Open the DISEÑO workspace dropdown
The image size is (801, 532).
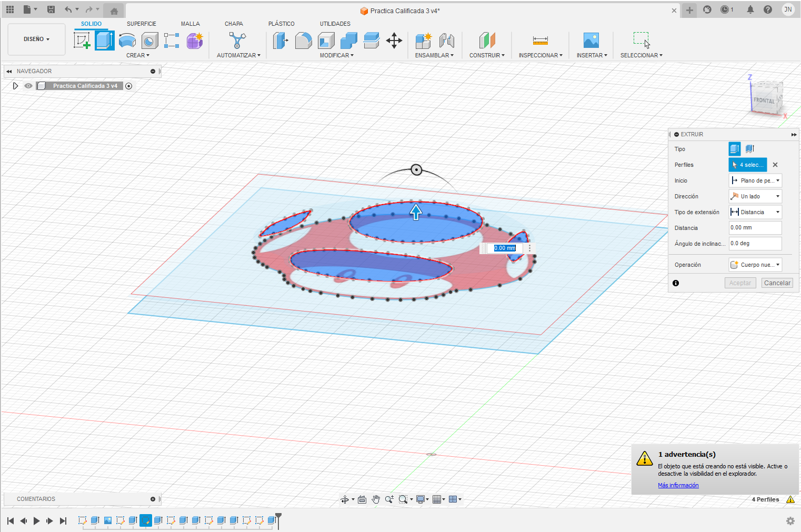36,39
